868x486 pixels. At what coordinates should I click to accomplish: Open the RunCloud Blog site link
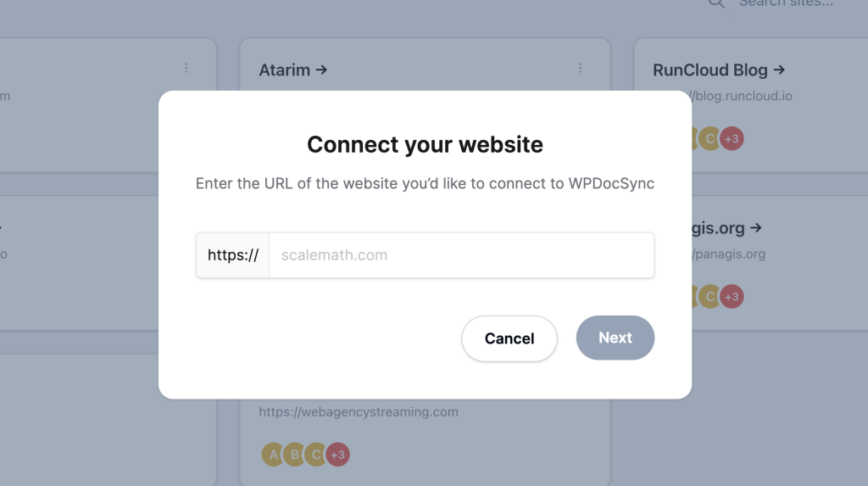click(710, 70)
